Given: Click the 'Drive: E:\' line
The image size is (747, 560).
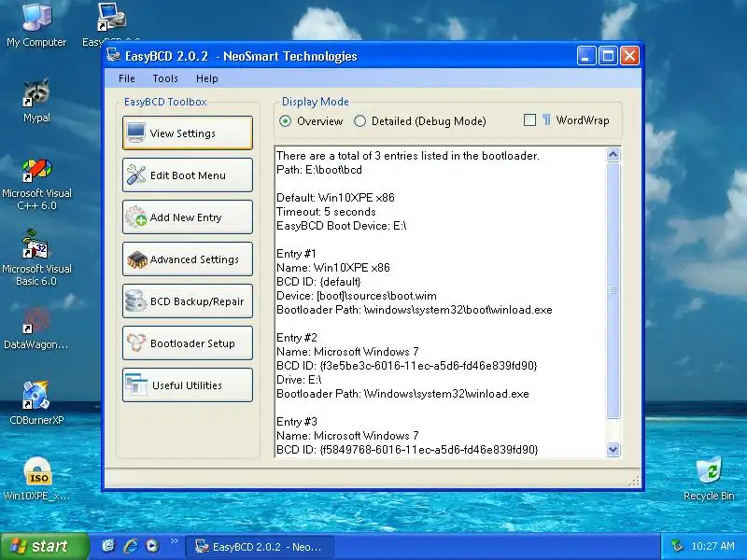Looking at the screenshot, I should point(299,380).
